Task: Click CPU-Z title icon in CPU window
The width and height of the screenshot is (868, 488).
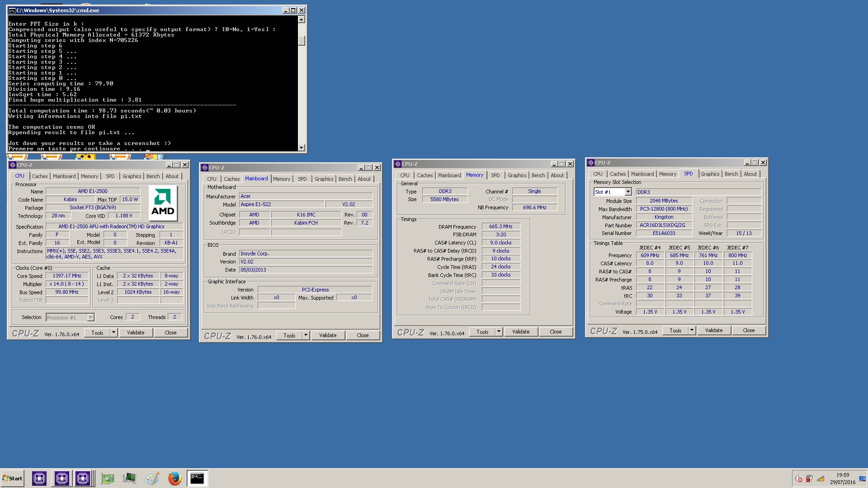Action: click(x=13, y=165)
